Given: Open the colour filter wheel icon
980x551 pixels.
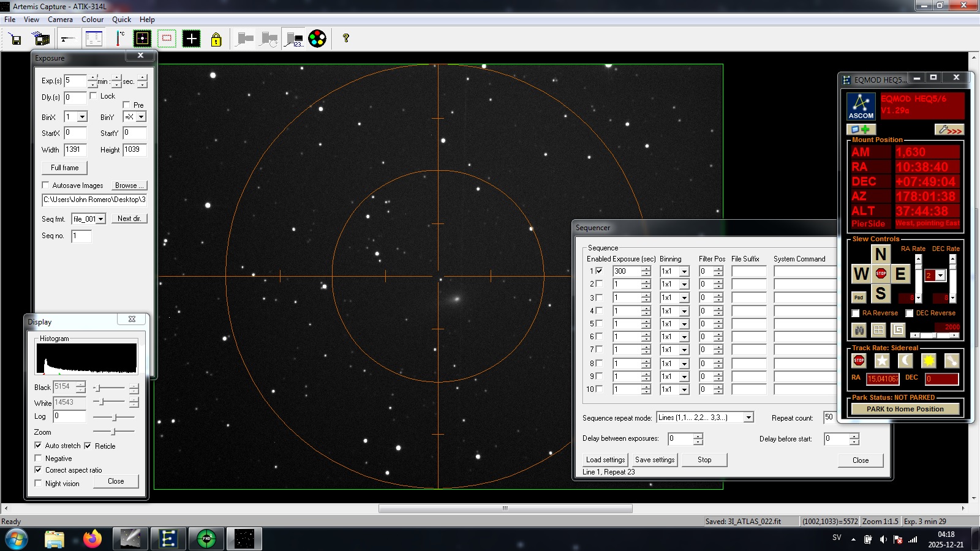Looking at the screenshot, I should (317, 39).
